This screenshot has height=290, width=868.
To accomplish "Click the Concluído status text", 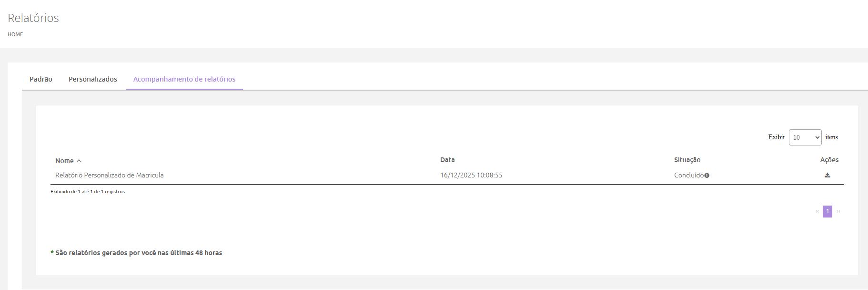I will [688, 175].
